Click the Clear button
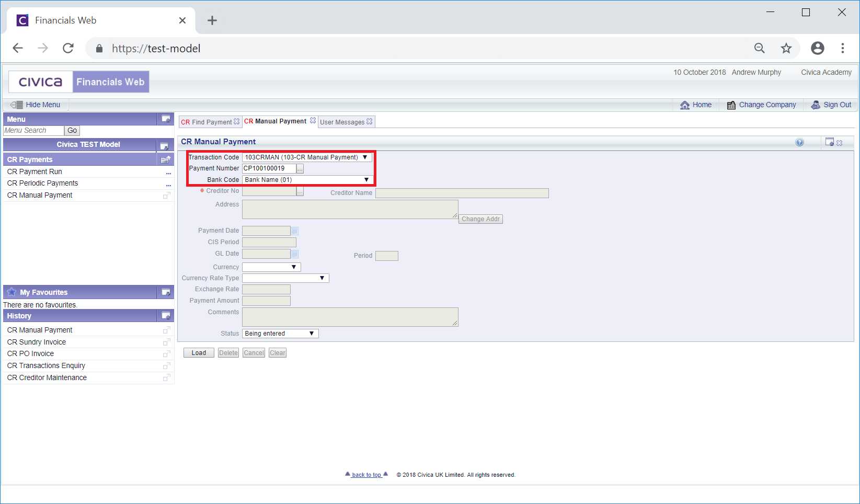 click(278, 353)
